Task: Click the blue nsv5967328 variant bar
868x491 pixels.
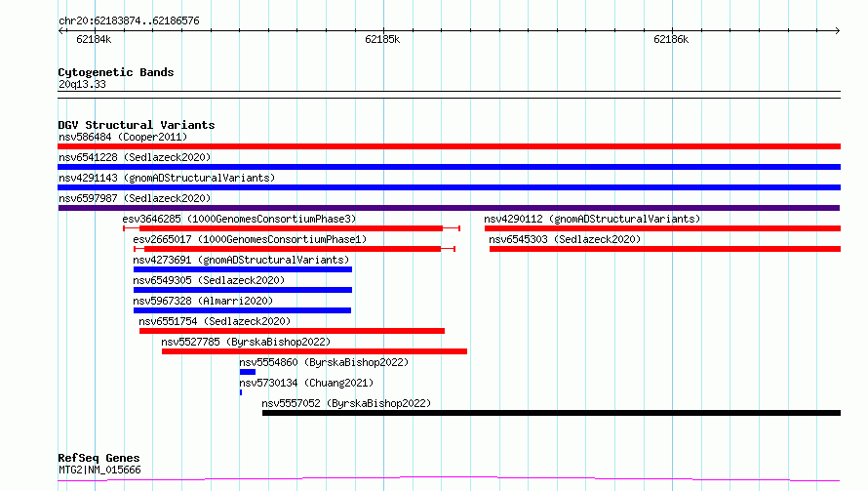Action: coord(243,310)
